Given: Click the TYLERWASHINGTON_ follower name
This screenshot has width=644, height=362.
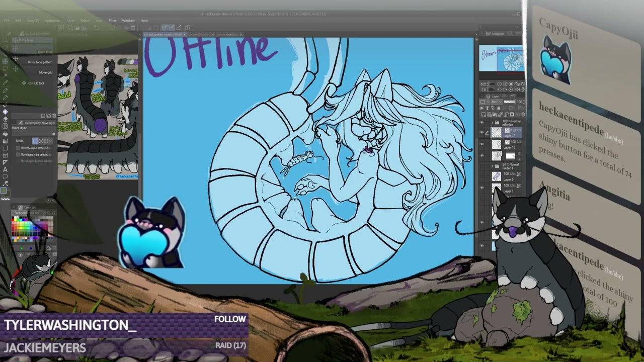Looking at the screenshot, I should (70, 325).
